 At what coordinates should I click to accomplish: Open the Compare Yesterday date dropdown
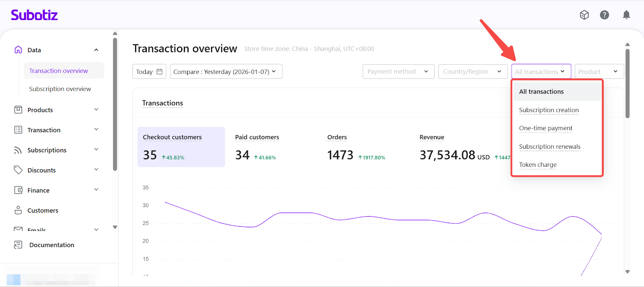(x=226, y=72)
